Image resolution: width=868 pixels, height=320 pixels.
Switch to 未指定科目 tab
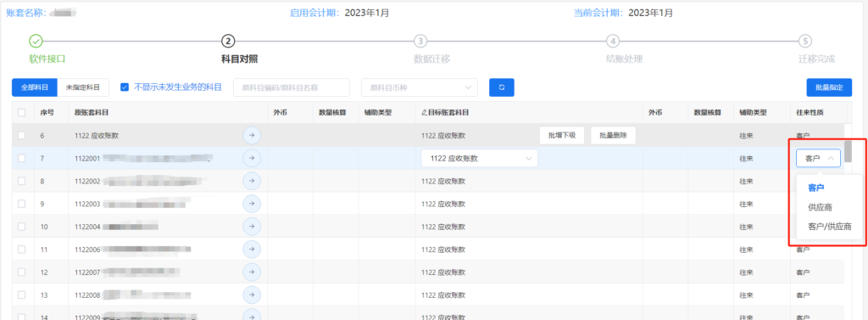[x=83, y=87]
